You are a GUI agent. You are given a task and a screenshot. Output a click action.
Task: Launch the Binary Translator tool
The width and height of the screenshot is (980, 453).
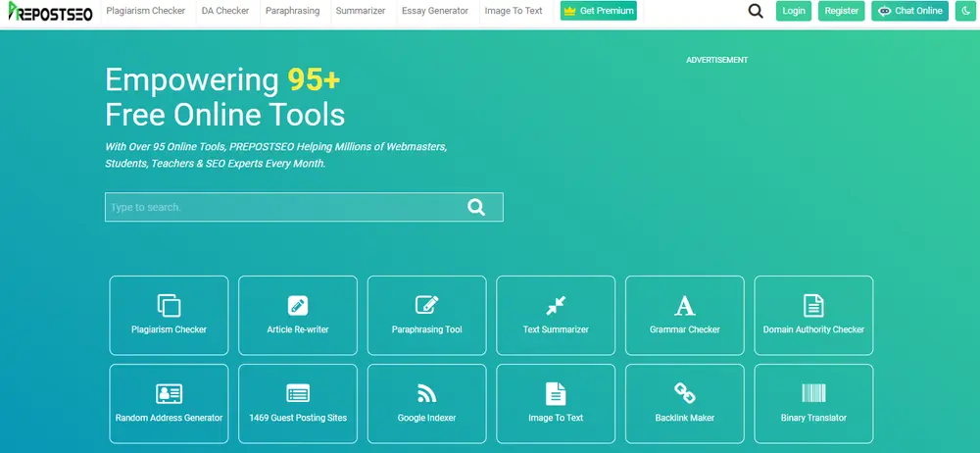pyautogui.click(x=813, y=402)
